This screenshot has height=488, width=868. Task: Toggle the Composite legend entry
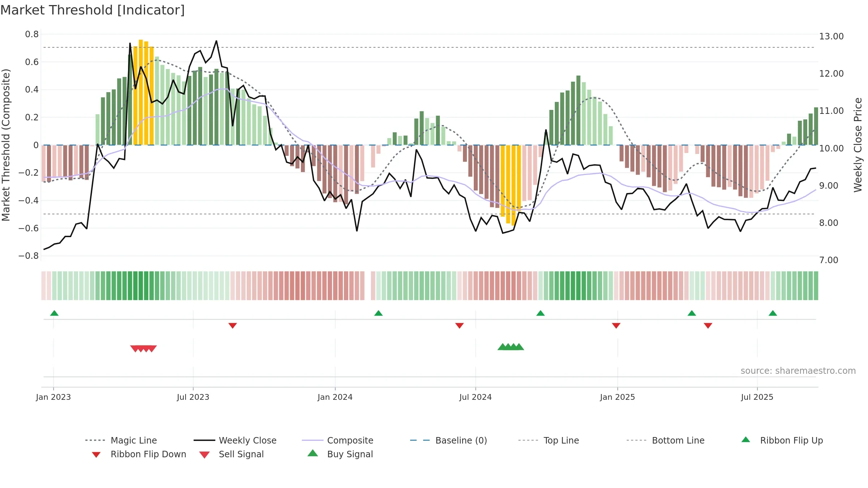[x=337, y=440]
